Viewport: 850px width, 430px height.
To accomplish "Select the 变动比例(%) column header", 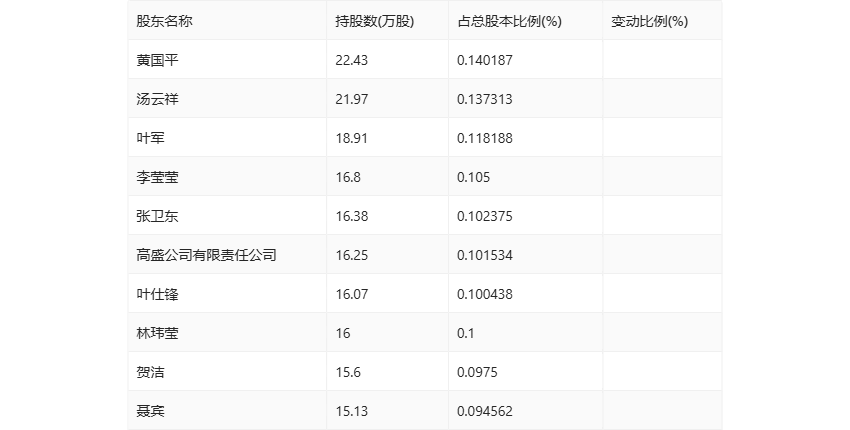I will [x=649, y=21].
